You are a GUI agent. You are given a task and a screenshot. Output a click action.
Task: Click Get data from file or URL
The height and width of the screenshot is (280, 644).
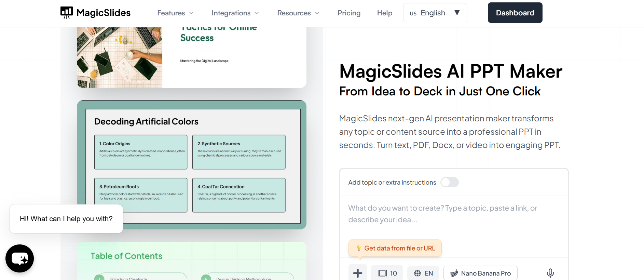395,248
